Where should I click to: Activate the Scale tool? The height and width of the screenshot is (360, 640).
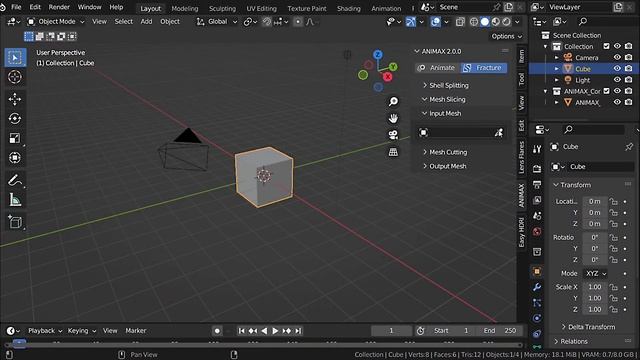point(15,138)
